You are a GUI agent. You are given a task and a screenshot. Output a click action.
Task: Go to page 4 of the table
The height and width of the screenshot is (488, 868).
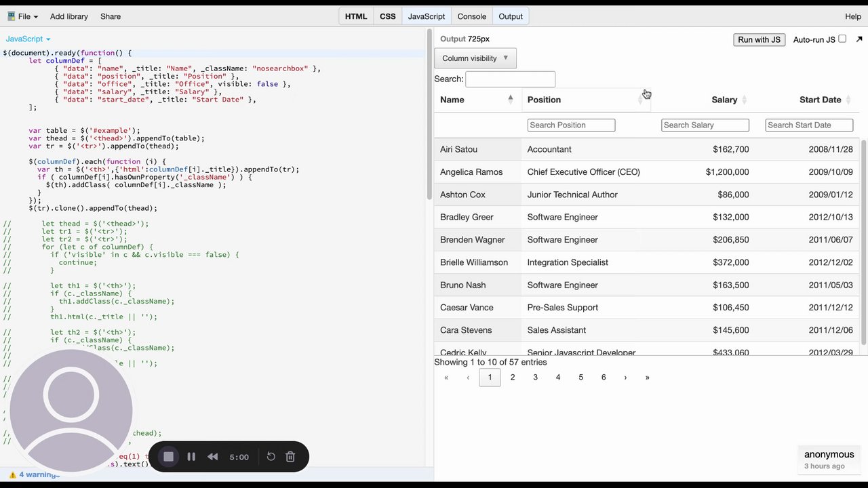[x=558, y=378]
